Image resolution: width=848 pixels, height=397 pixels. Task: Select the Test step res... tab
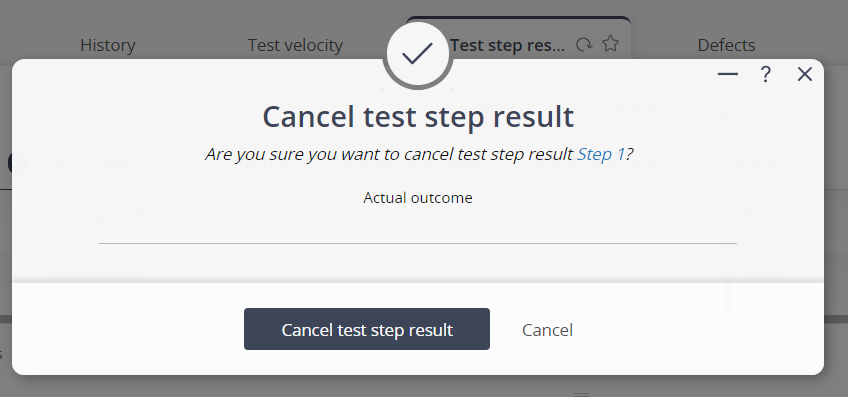pos(507,45)
